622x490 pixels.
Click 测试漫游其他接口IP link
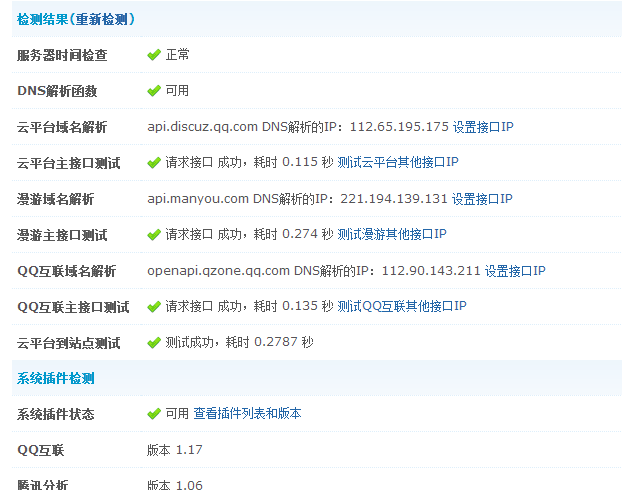(x=392, y=234)
